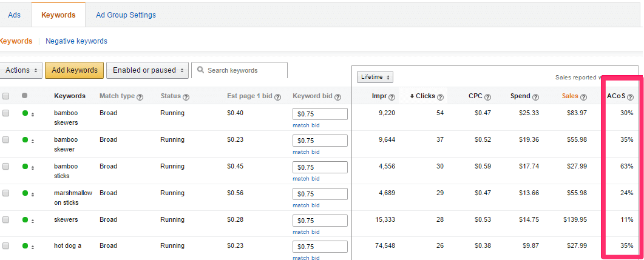
Task: Open the Lifetime date range dropdown
Action: tap(375, 77)
